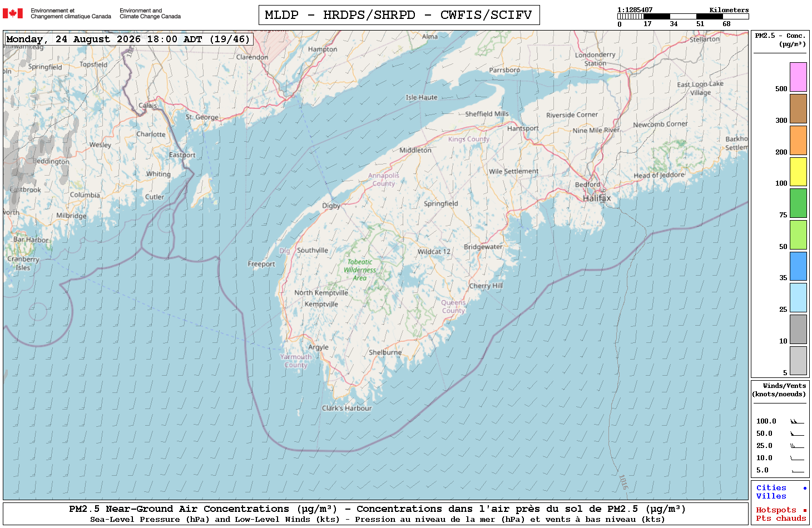Click the Tobeatic Wilderness Area label
The height and width of the screenshot is (528, 812).
(x=360, y=270)
